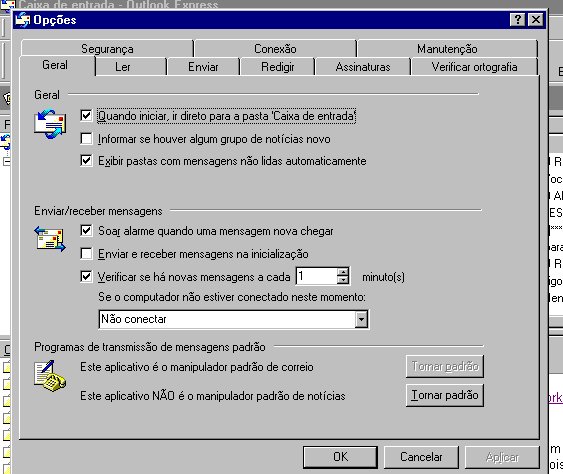Toggle 'Soar alarme quando uma mensagem nova chegar'
The width and height of the screenshot is (563, 474).
point(86,231)
